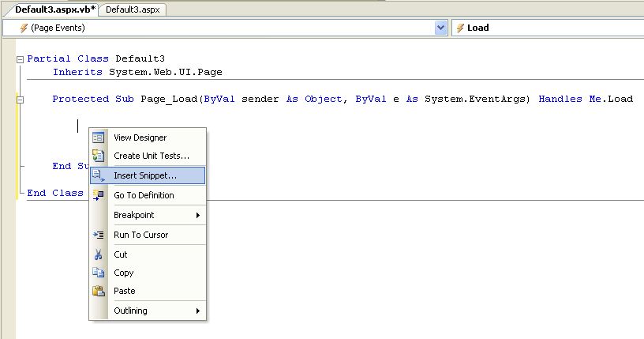
Task: Select Go To Definition menu entry
Action: pos(148,195)
